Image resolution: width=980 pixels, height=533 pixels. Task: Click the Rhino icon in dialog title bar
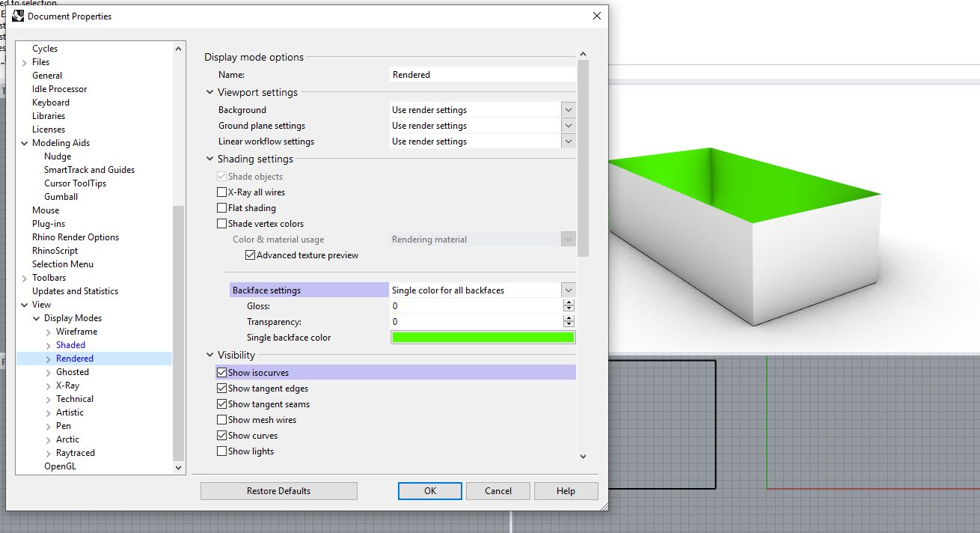pos(18,16)
